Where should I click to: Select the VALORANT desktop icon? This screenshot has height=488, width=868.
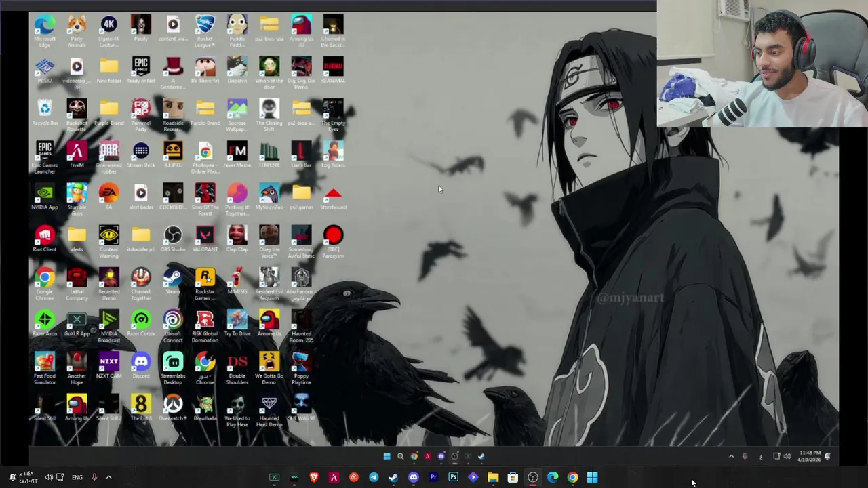point(205,239)
